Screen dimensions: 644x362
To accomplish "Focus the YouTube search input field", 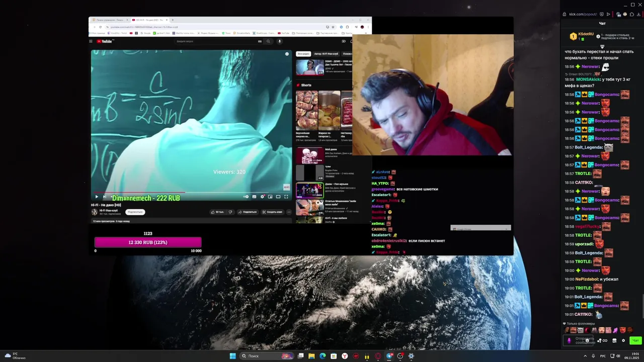I will [x=216, y=41].
